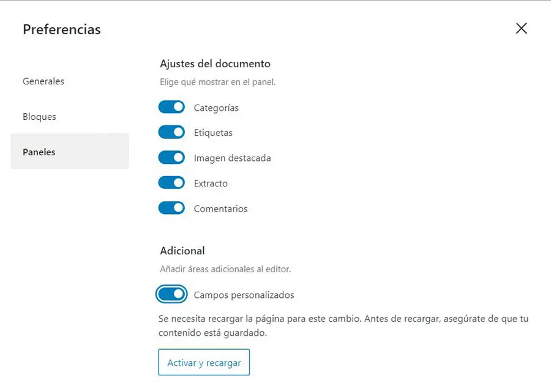Switch off the Extracto toggle

point(171,183)
